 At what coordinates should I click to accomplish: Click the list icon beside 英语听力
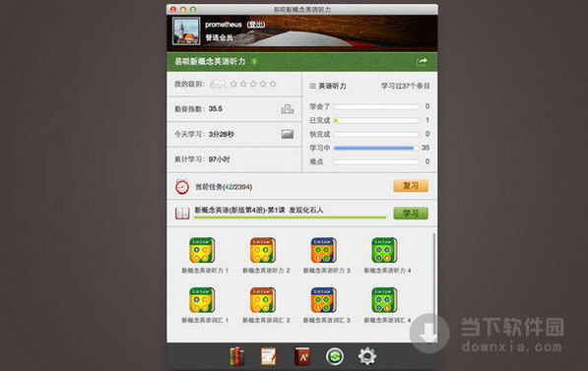coord(312,87)
